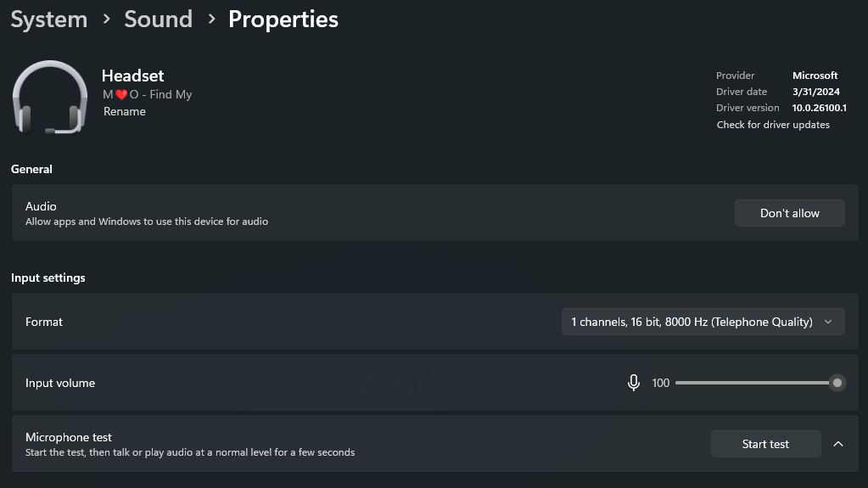
Task: Click the driver version number
Action: (x=820, y=108)
